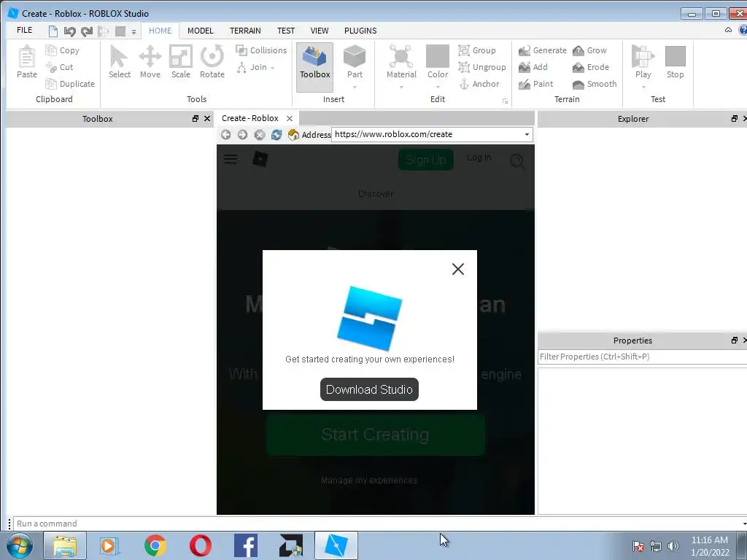Expand the Part dropdown arrow
The width and height of the screenshot is (747, 560).
355,87
